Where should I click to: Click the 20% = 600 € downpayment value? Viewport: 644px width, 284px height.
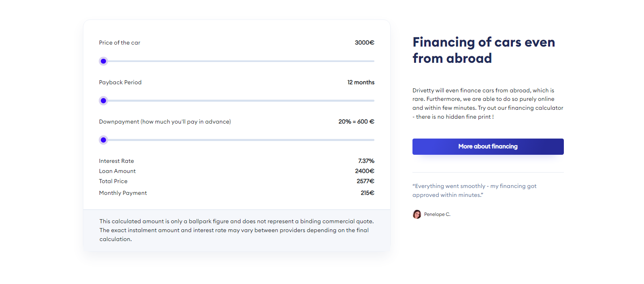(x=356, y=122)
